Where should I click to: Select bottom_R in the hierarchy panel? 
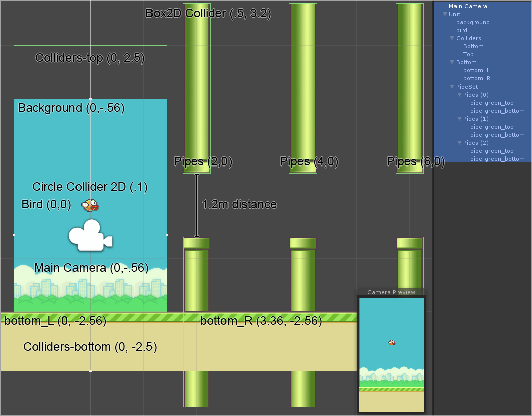[476, 78]
